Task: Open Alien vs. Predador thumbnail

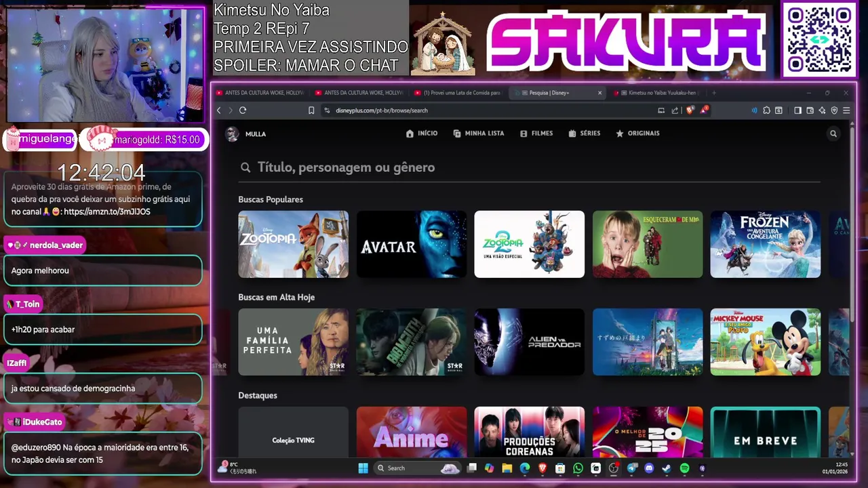Action: 529,342
